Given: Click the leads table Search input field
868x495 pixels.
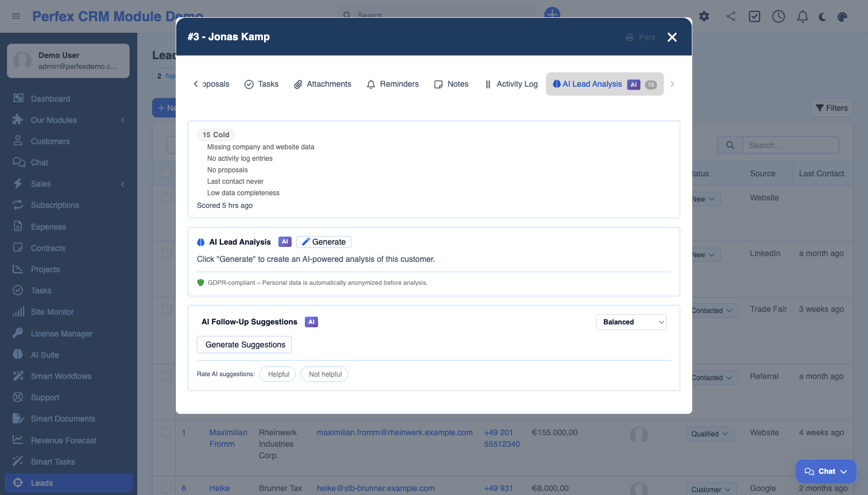Looking at the screenshot, I should (790, 145).
